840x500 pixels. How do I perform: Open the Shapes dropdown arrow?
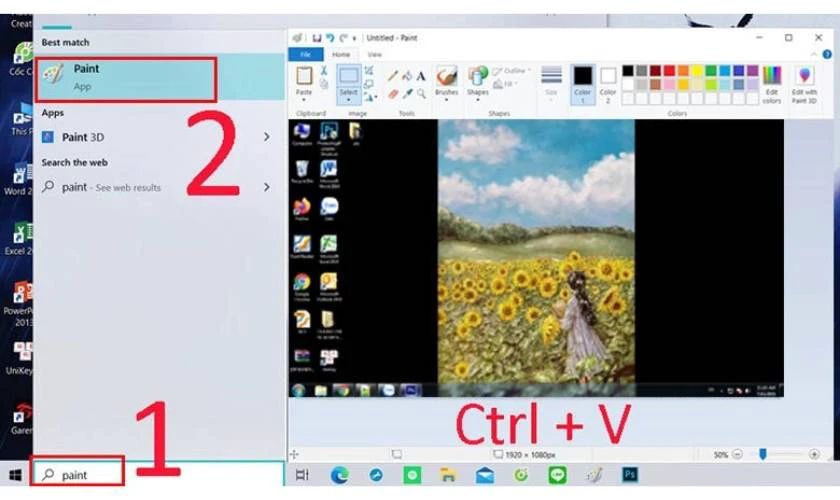coord(477,100)
